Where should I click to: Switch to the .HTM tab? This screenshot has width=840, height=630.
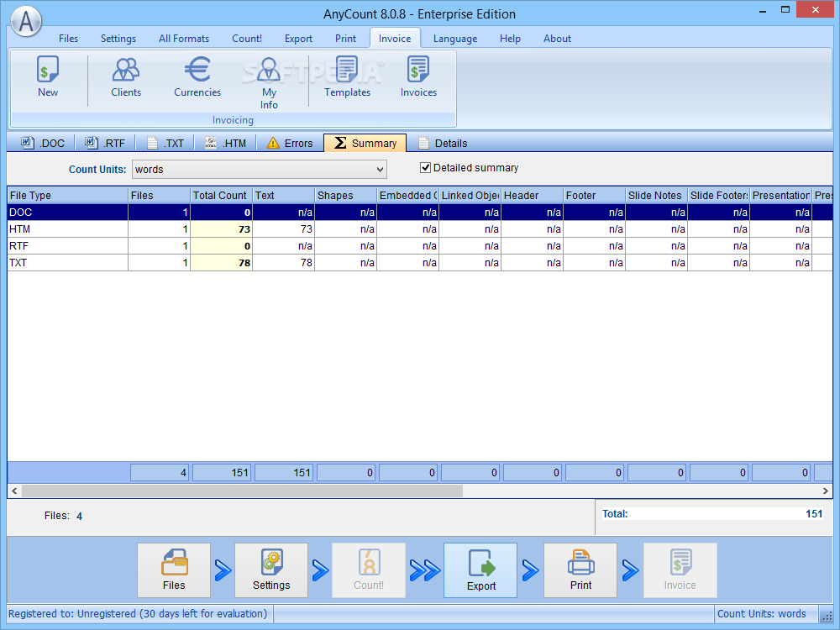coord(225,143)
